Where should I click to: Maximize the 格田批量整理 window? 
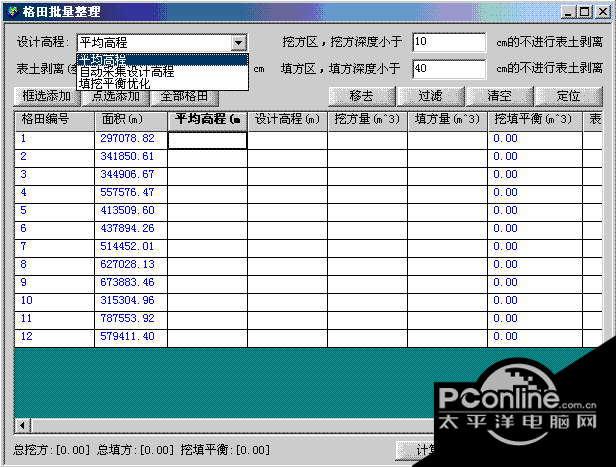click(x=584, y=12)
